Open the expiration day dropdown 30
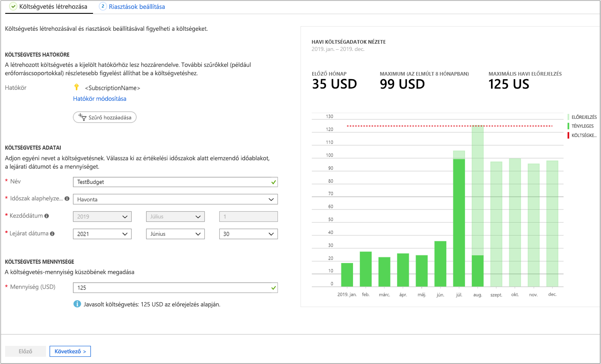Image resolution: width=601 pixels, height=364 pixels. click(x=248, y=234)
